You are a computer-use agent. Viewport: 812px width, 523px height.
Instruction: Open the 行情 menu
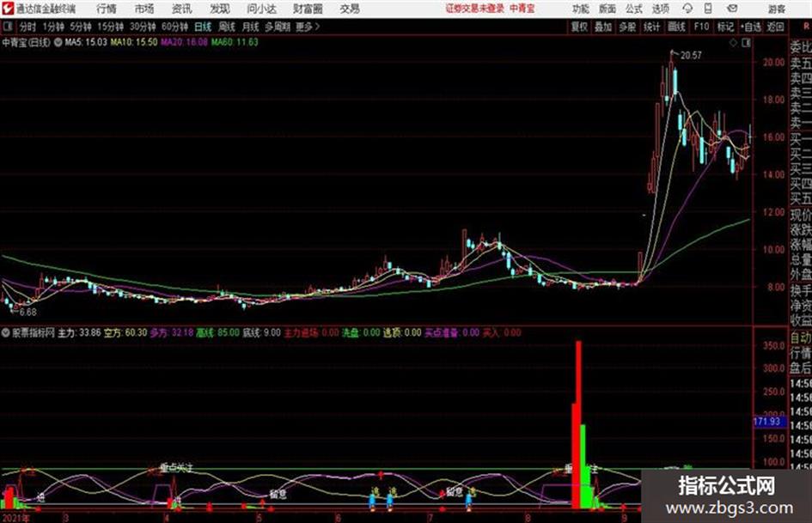pyautogui.click(x=107, y=9)
